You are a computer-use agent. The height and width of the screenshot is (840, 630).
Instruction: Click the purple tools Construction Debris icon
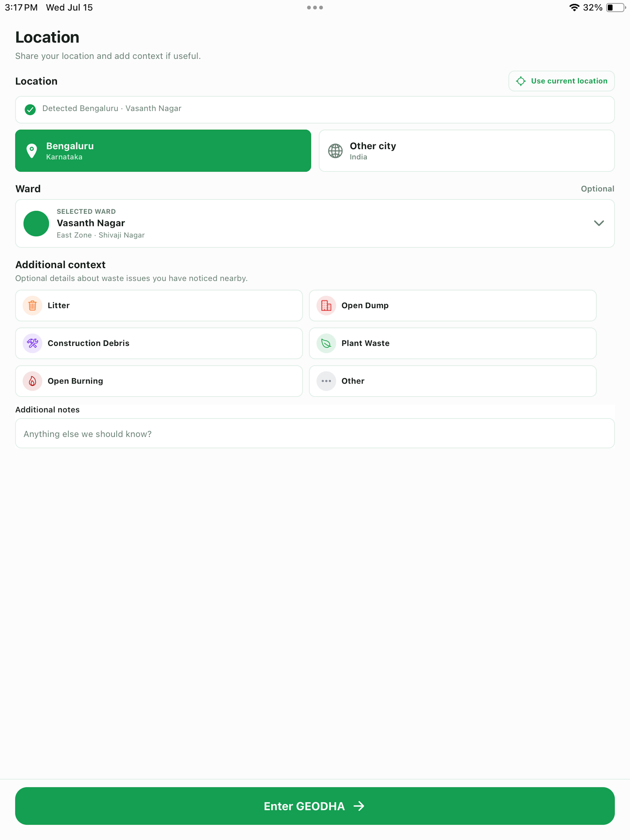coord(33,343)
